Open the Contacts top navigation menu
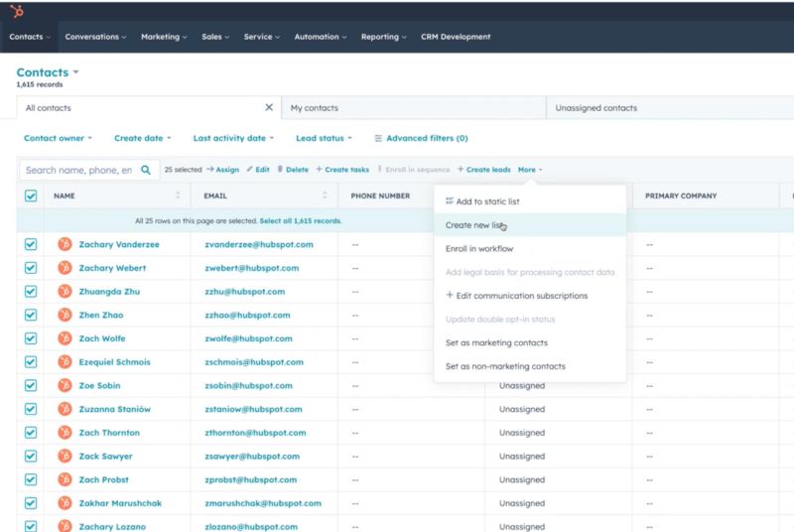 point(30,37)
